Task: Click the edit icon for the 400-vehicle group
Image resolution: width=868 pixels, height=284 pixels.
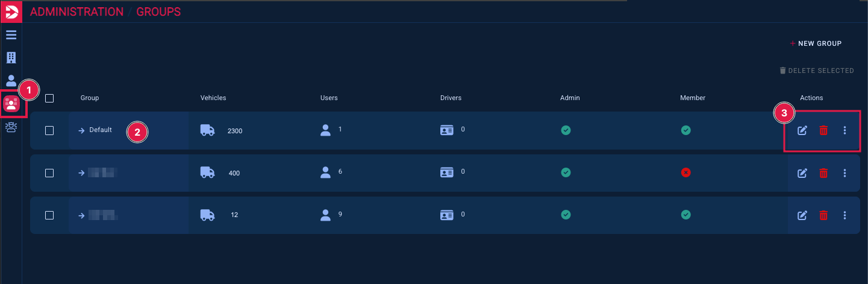Action: pos(802,173)
